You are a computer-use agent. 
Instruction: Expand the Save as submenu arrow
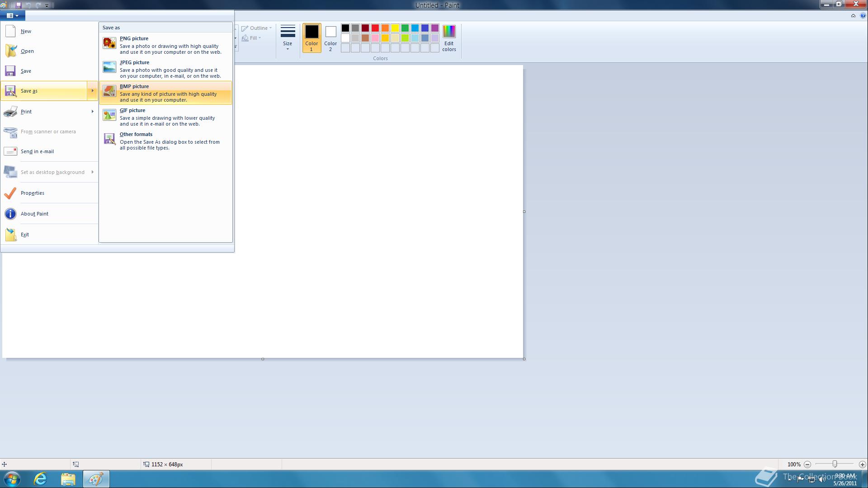click(x=92, y=91)
